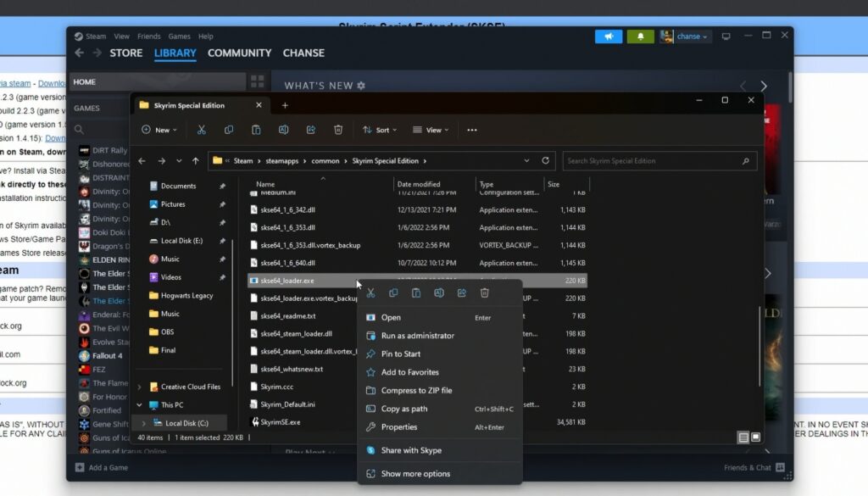Click Steam Add a Game plus icon

click(80, 468)
